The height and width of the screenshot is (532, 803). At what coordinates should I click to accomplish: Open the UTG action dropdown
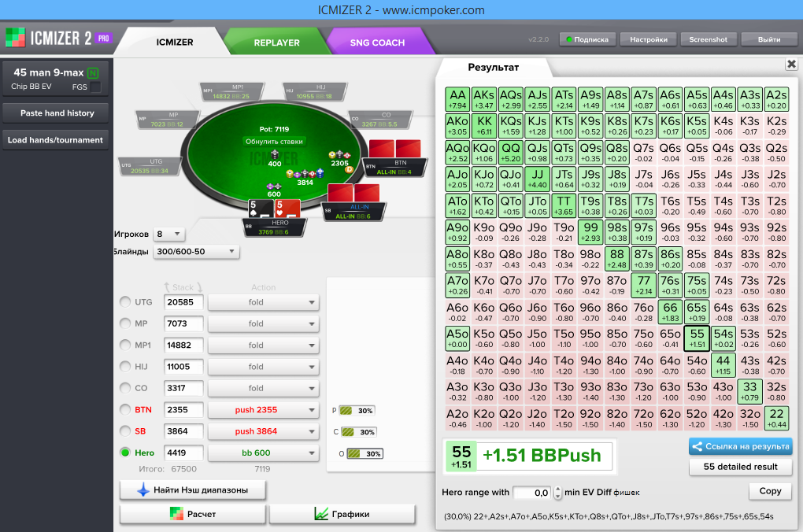(263, 302)
